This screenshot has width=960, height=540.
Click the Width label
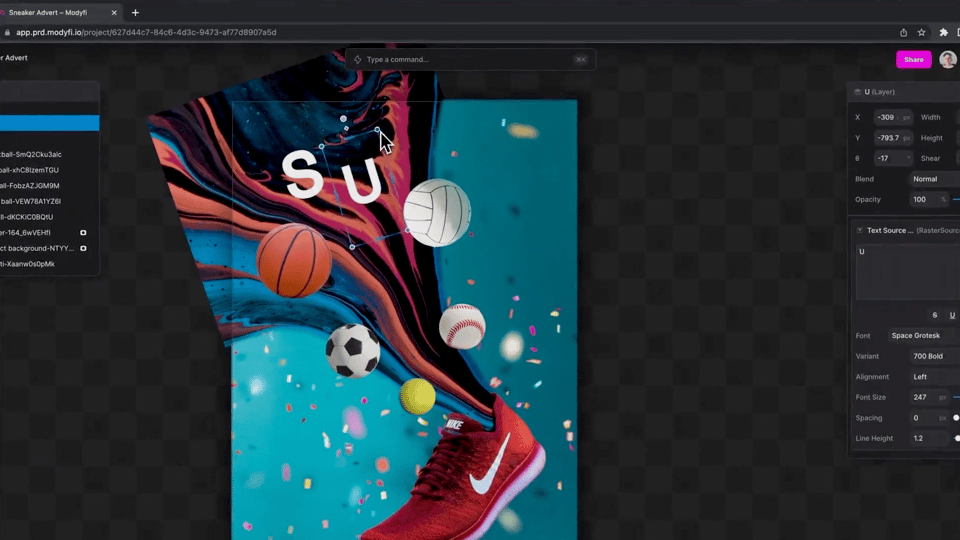click(x=930, y=117)
